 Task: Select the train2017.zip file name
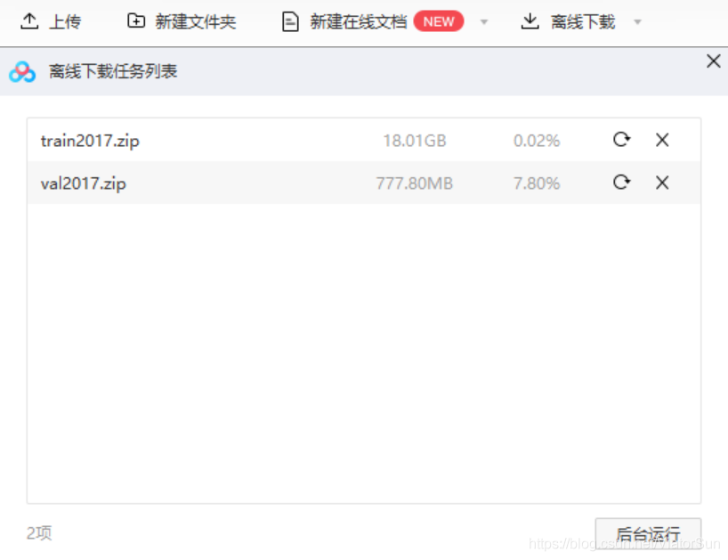coord(90,141)
